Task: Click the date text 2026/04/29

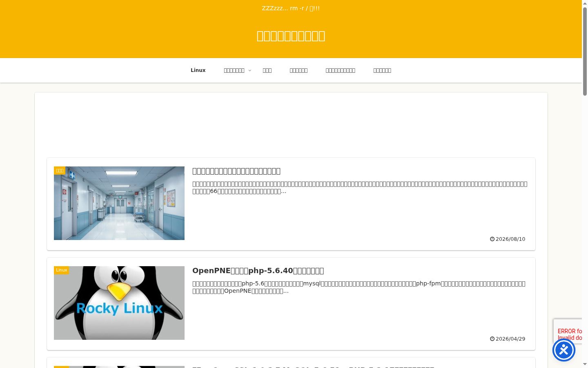Action: (510, 339)
